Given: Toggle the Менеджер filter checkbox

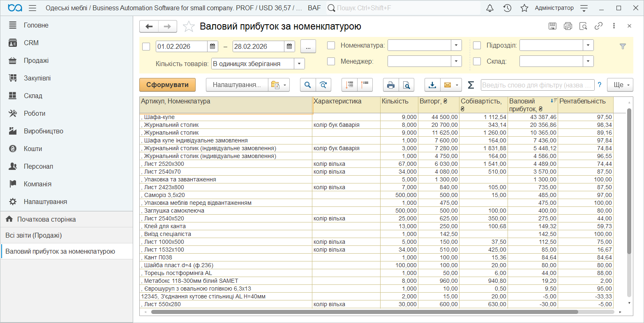Looking at the screenshot, I should [331, 62].
